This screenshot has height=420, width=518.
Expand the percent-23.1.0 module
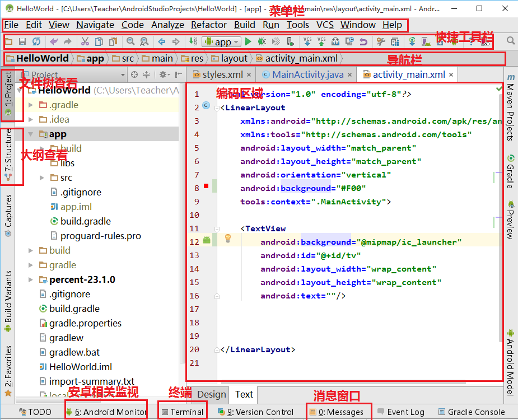[x=31, y=279]
